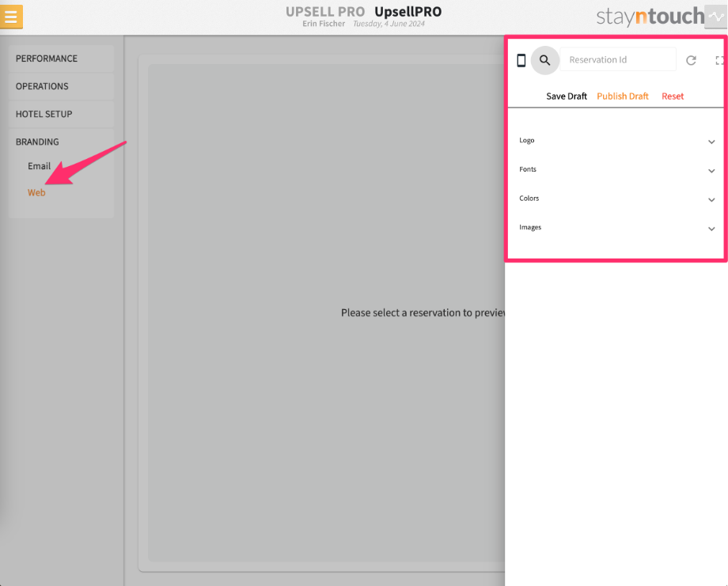
Task: Click the Fonts section label
Action: [x=528, y=169]
